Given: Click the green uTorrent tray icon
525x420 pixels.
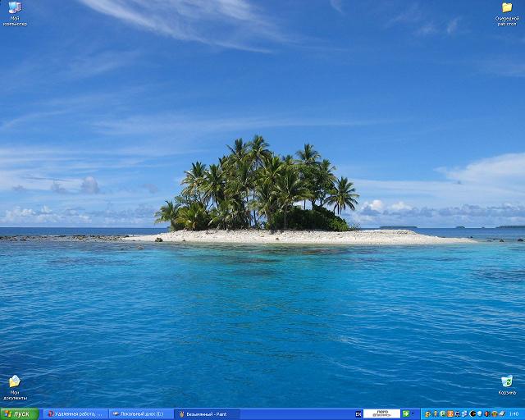Looking at the screenshot, I should (x=443, y=413).
